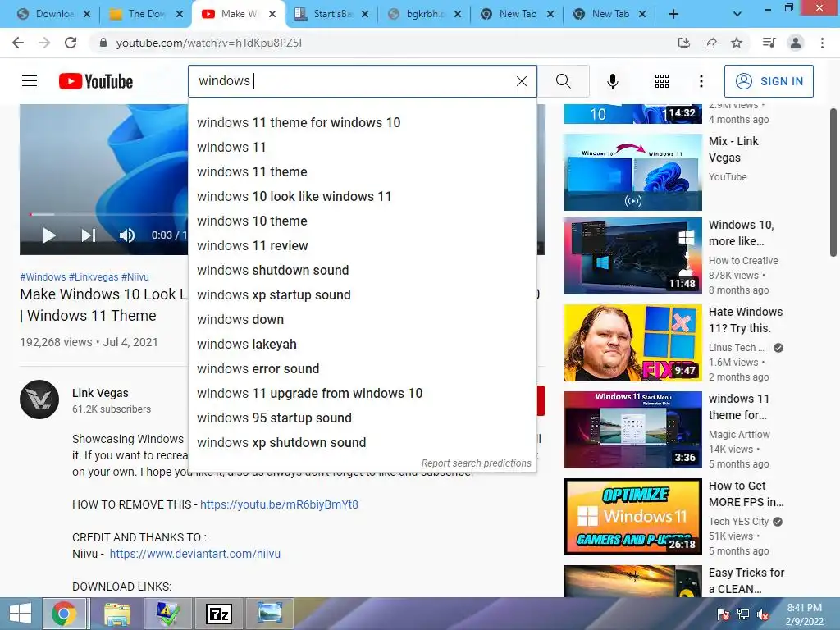This screenshot has height=630, width=840.
Task: Open Chrome media controls icon
Action: 769,43
